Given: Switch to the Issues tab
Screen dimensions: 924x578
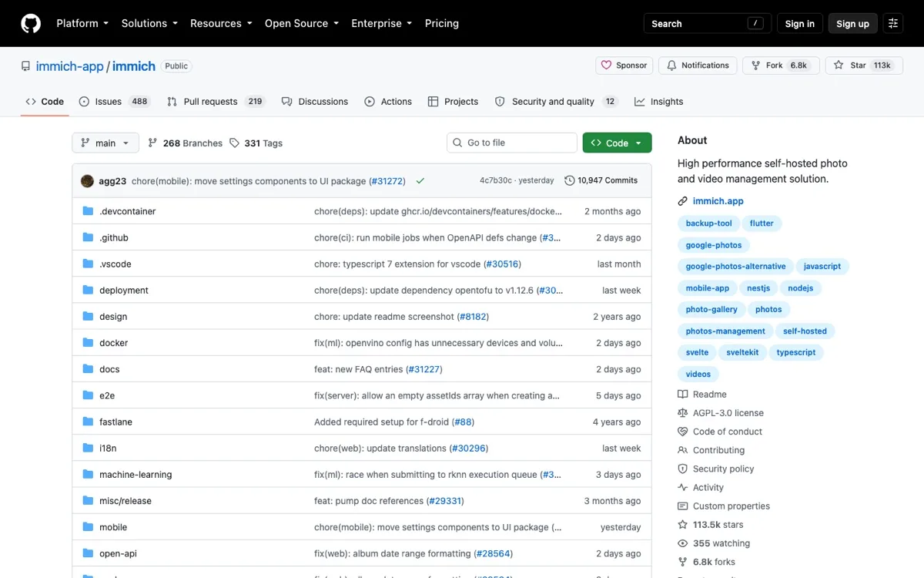Looking at the screenshot, I should point(115,102).
